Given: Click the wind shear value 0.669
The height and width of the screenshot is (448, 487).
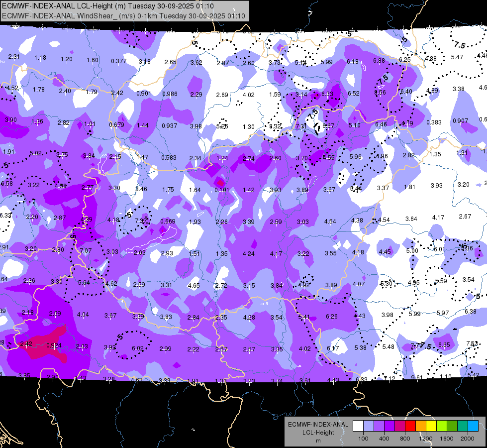Looking at the screenshot, I should tap(168, 221).
